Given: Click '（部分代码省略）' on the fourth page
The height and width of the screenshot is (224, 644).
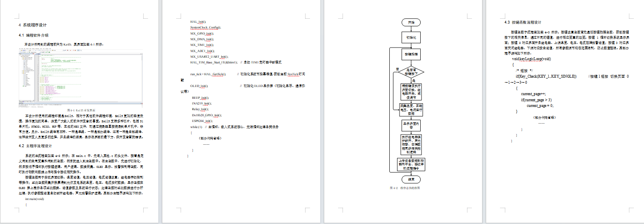Looking at the screenshot, I should coord(544,117).
